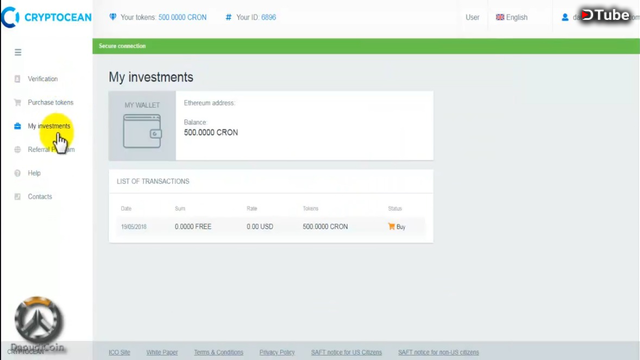The width and height of the screenshot is (640, 360).
Task: Click the 500.0000 CRON tokens cell in table
Action: 325,227
